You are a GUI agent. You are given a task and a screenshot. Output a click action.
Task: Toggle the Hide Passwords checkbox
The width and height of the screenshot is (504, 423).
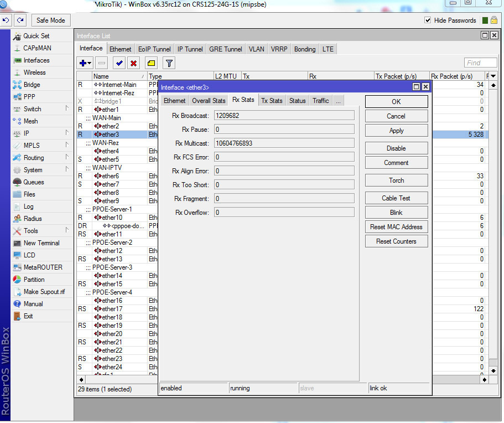[428, 20]
